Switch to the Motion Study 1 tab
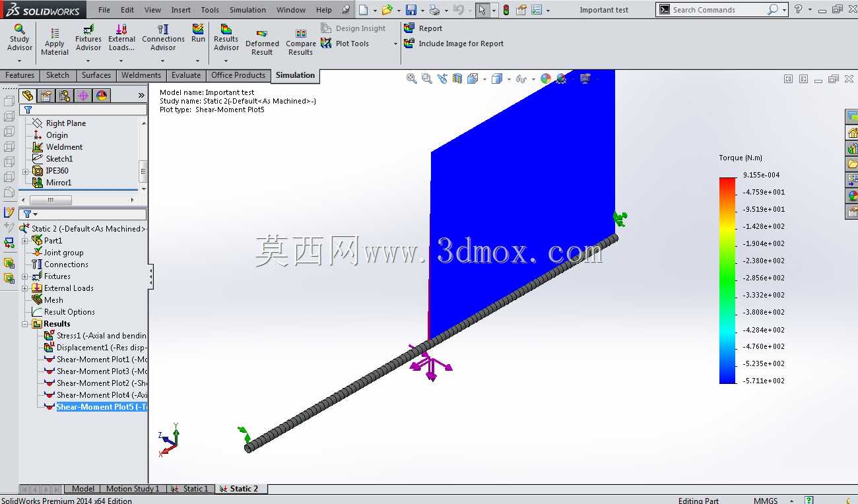Viewport: 858px width, 504px height. pos(133,489)
